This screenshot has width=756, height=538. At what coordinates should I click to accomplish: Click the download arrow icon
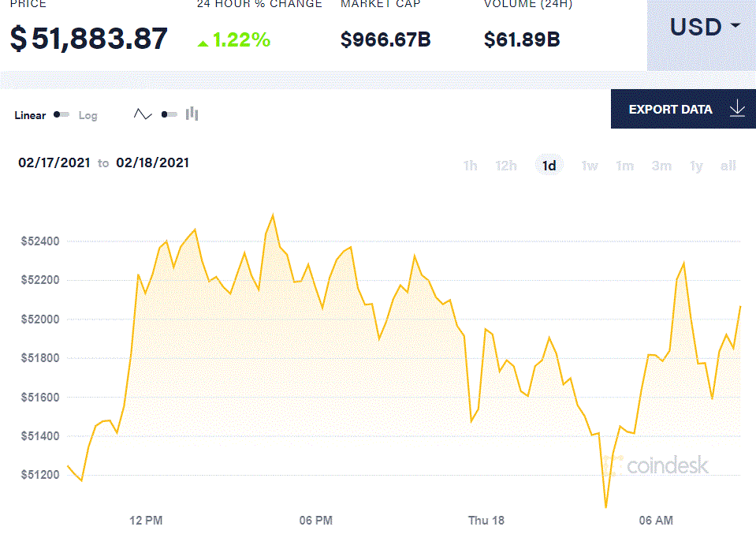[737, 109]
